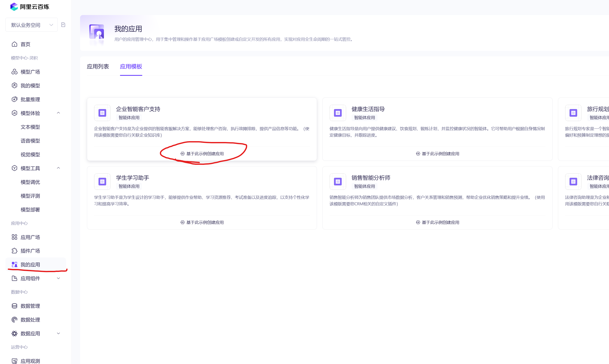Viewport: 609px width, 364px height.
Task: Click the 首页 home icon
Action: click(x=14, y=44)
